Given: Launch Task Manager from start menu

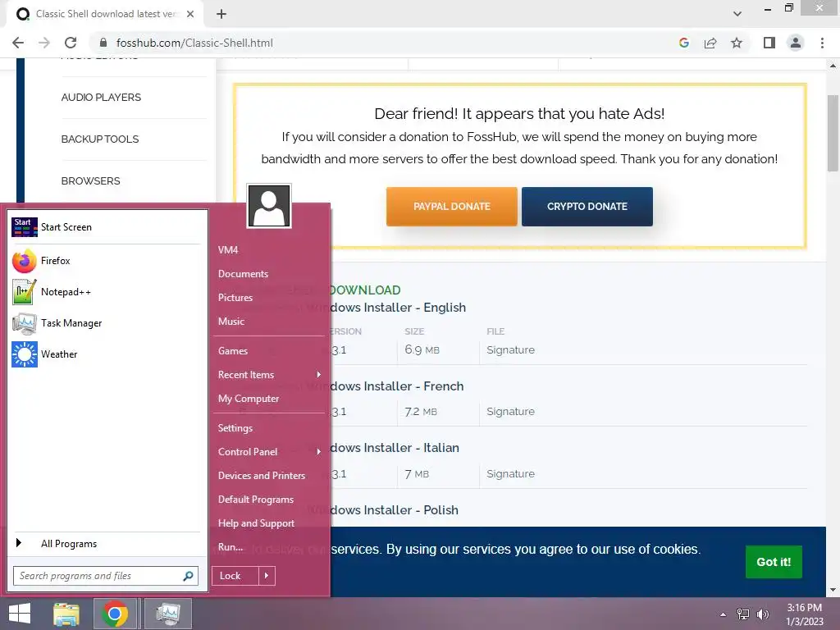Looking at the screenshot, I should point(106,323).
